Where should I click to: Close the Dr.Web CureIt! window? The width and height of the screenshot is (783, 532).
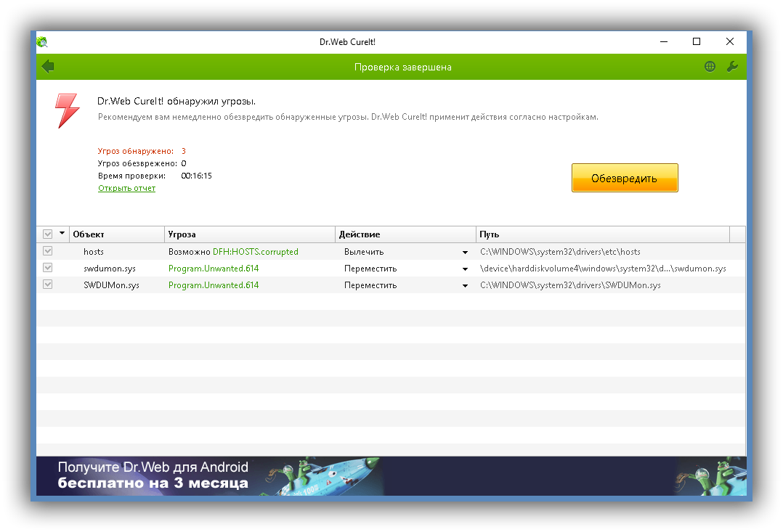pyautogui.click(x=729, y=42)
